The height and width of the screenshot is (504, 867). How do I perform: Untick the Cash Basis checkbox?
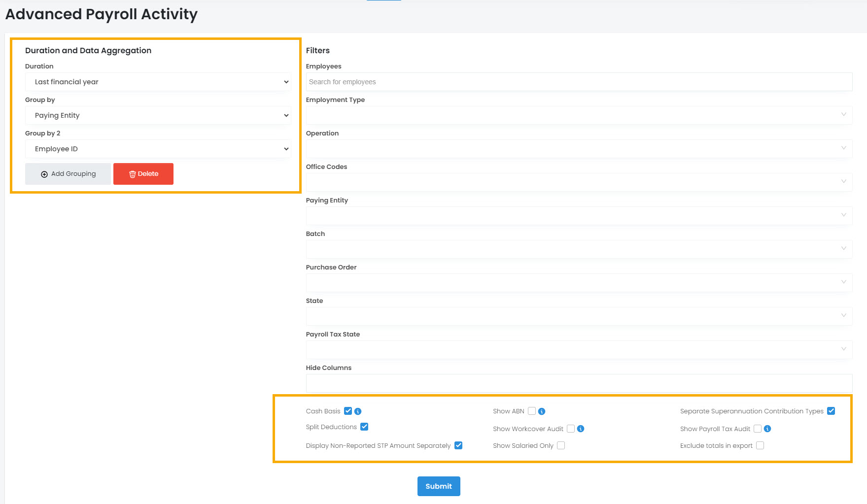pos(348,411)
